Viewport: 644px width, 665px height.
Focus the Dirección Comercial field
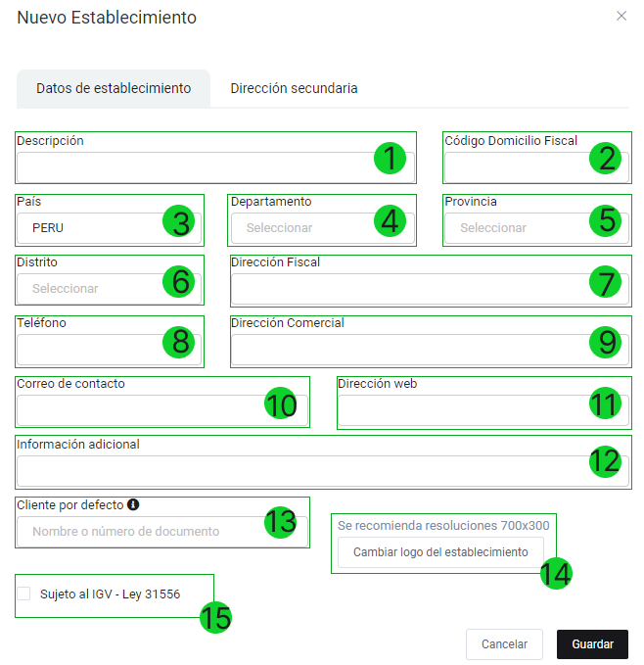(x=411, y=350)
